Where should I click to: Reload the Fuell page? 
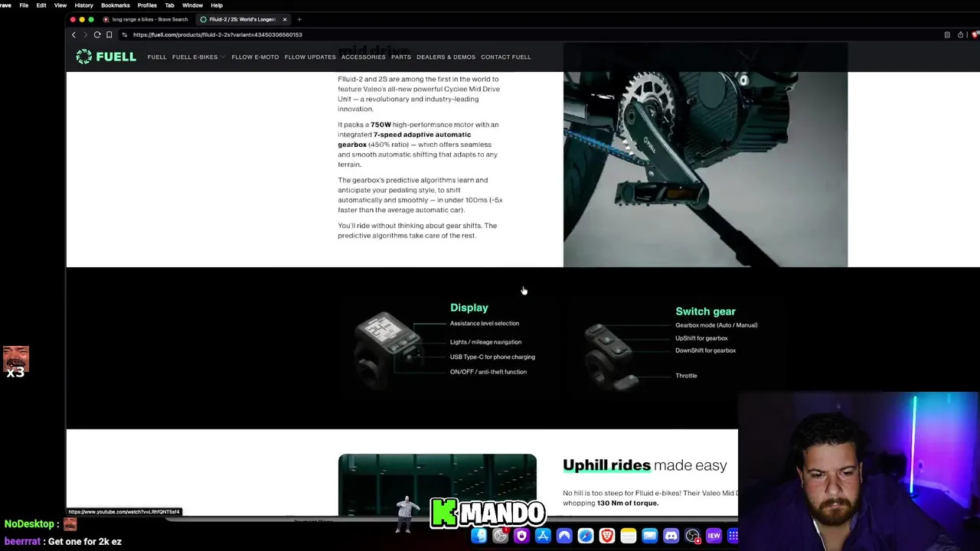click(x=97, y=34)
